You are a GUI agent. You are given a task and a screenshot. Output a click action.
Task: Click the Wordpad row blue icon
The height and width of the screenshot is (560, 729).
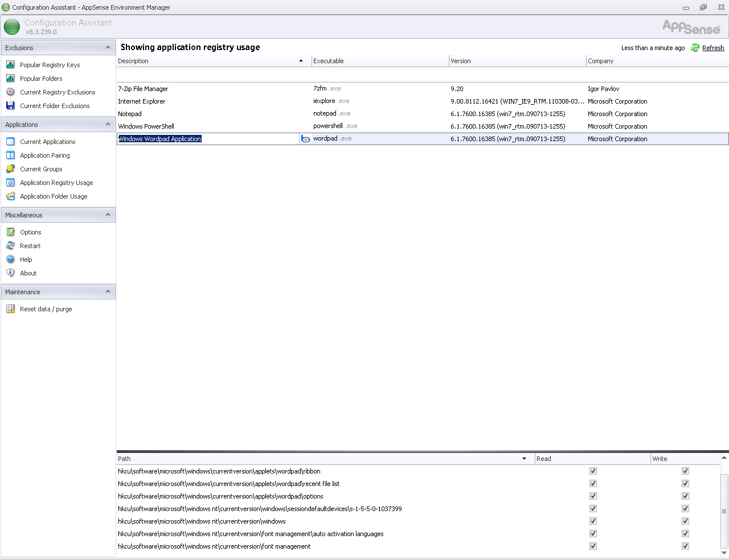[x=305, y=139]
